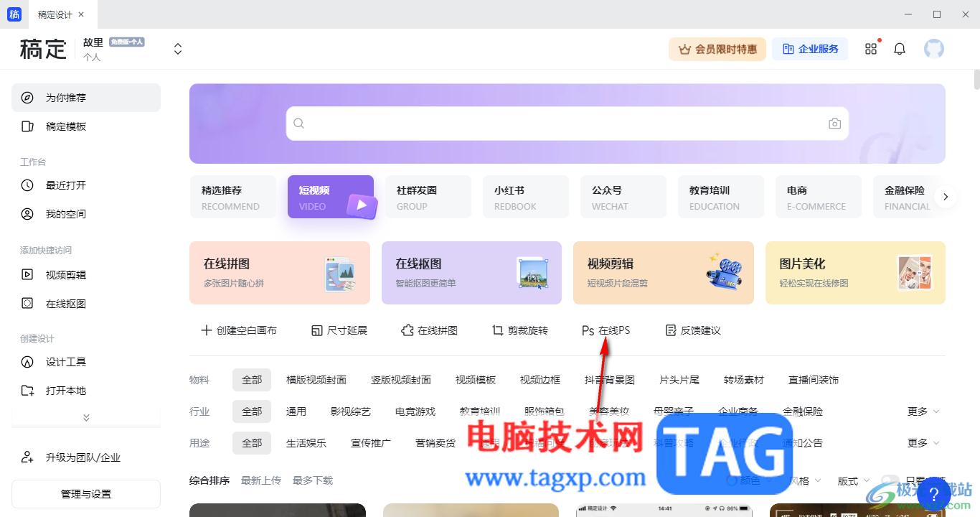The height and width of the screenshot is (517, 980).
Task: Sort by 最多下载
Action: click(x=313, y=480)
